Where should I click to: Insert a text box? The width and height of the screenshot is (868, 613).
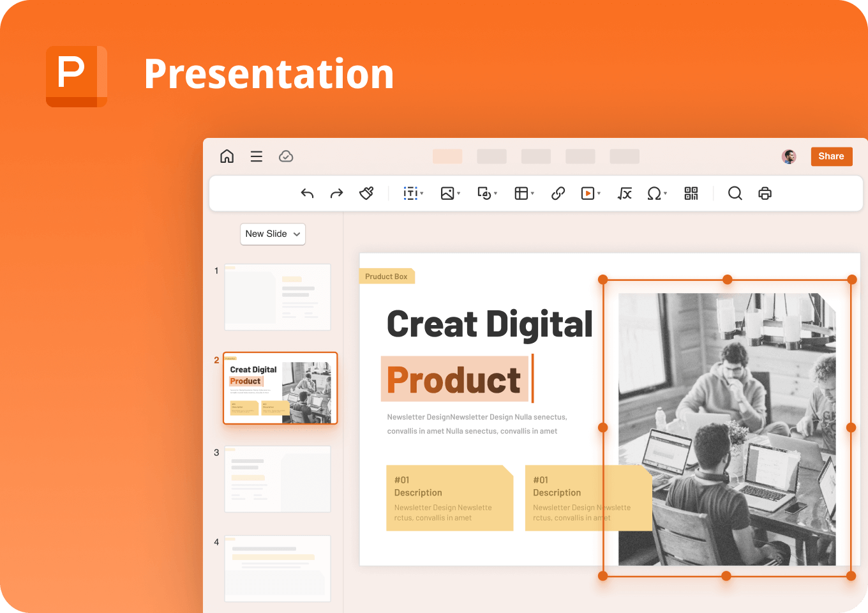(412, 193)
